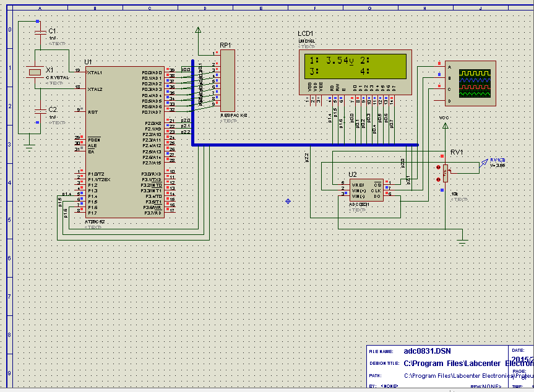The width and height of the screenshot is (534, 392).
Task: Click the ALE pin label on U1
Action: point(92,146)
